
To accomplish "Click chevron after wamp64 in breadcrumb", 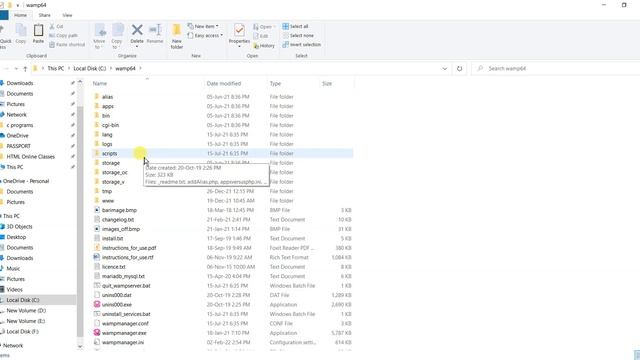I will pyautogui.click(x=140, y=68).
